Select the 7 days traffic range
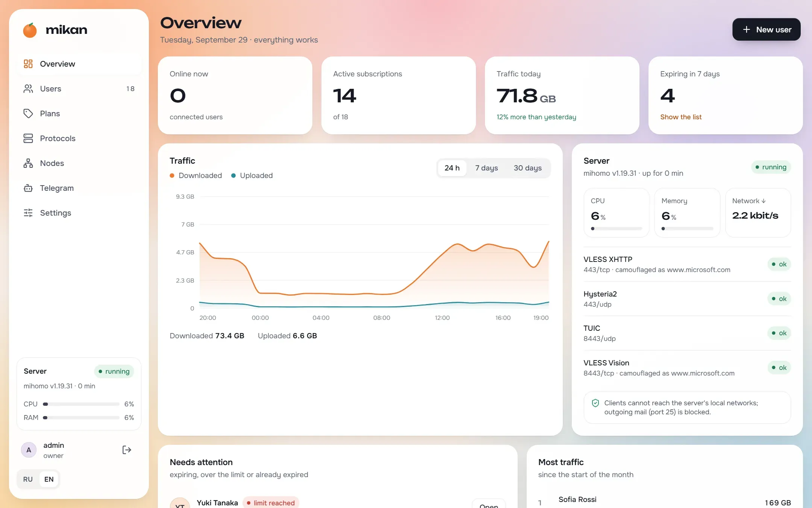The height and width of the screenshot is (508, 812). click(x=486, y=168)
